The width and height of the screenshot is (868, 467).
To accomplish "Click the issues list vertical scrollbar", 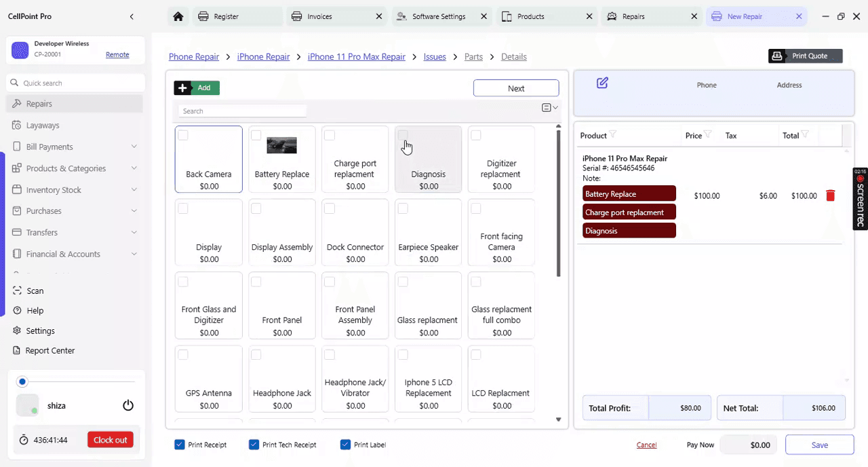I will (559, 203).
